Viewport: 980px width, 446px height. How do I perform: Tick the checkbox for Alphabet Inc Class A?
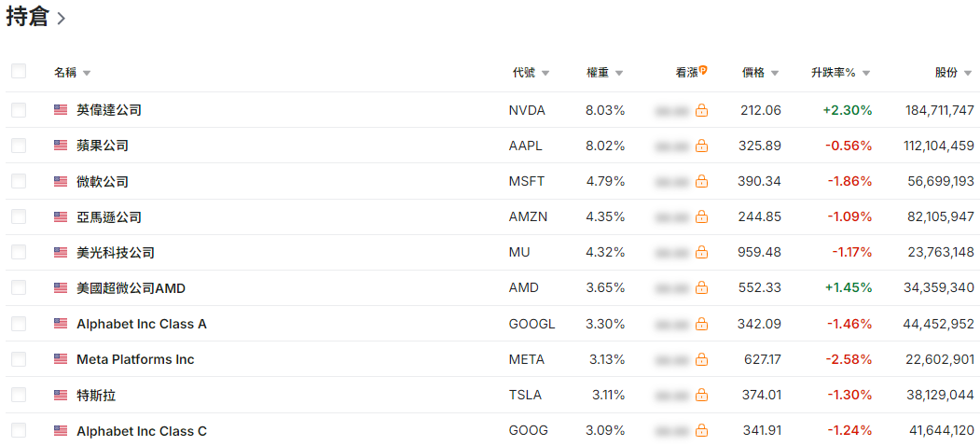tap(19, 324)
